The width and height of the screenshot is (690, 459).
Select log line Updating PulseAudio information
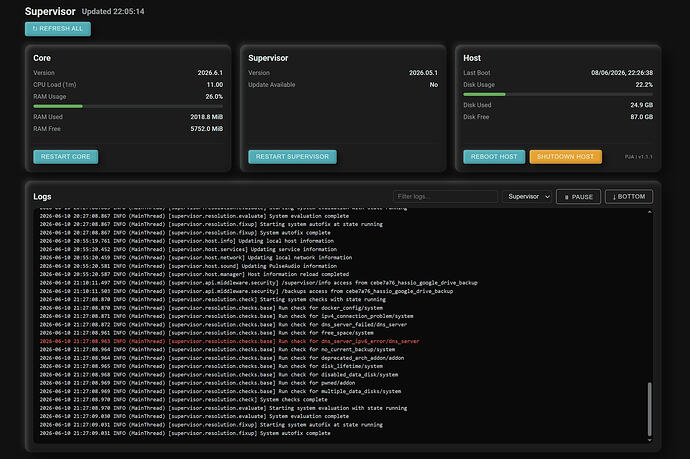coord(188,266)
